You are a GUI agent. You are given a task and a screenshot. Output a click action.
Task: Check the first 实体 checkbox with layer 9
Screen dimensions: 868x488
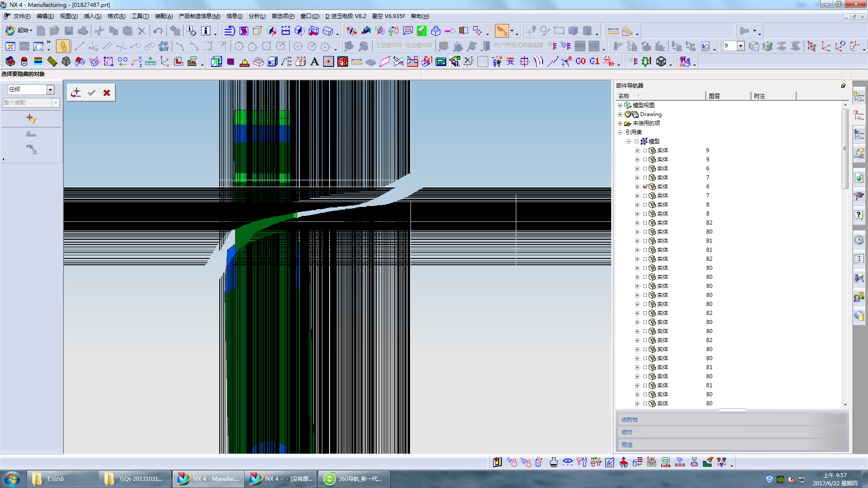click(x=645, y=150)
